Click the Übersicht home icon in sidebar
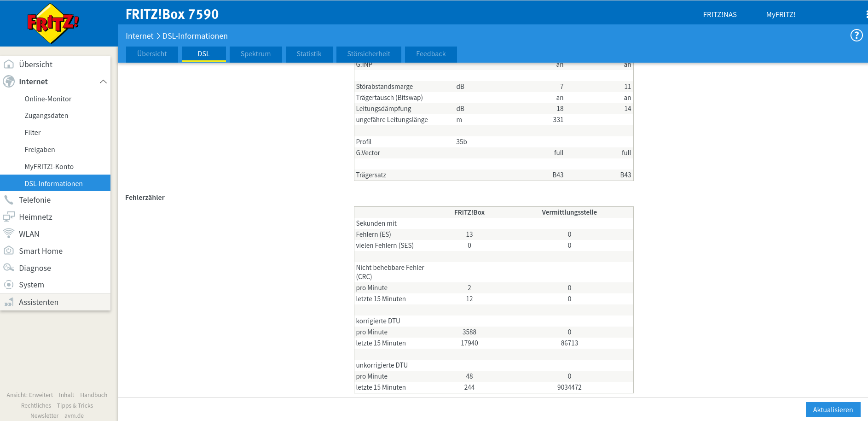Screen dimensions: 868x421 click(x=9, y=64)
